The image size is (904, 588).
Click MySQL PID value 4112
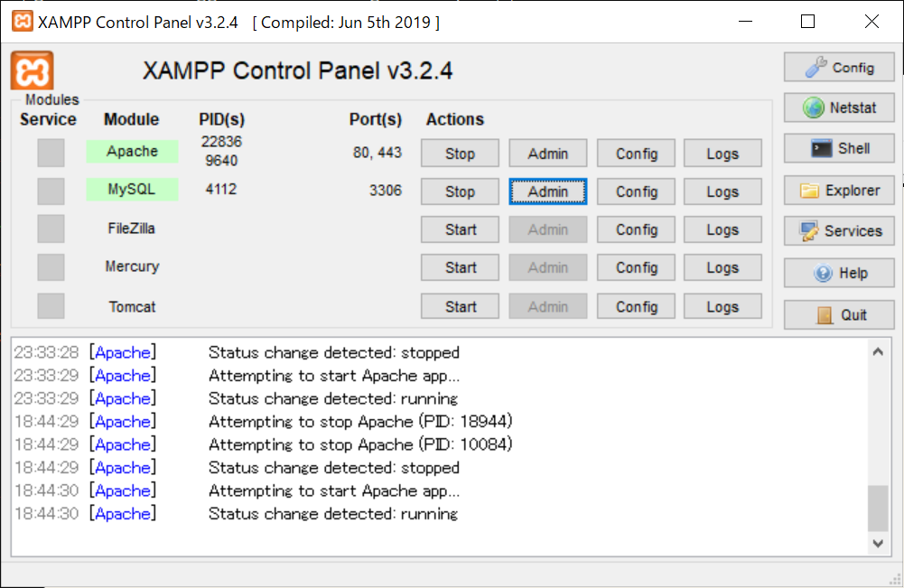(x=221, y=189)
